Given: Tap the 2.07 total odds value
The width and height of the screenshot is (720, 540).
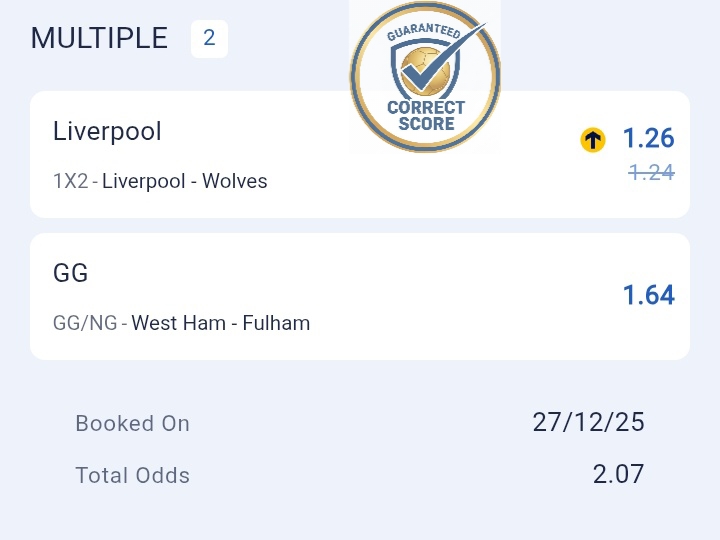Looking at the screenshot, I should click(618, 474).
